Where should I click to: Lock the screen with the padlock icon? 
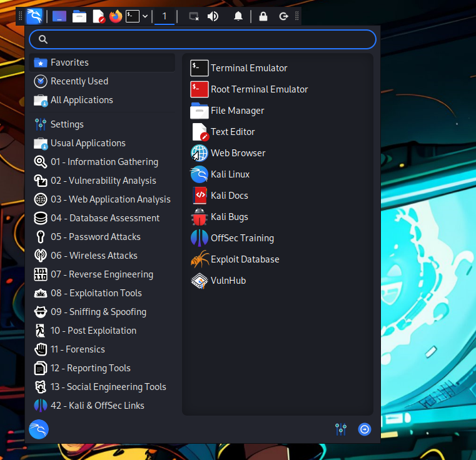point(263,16)
